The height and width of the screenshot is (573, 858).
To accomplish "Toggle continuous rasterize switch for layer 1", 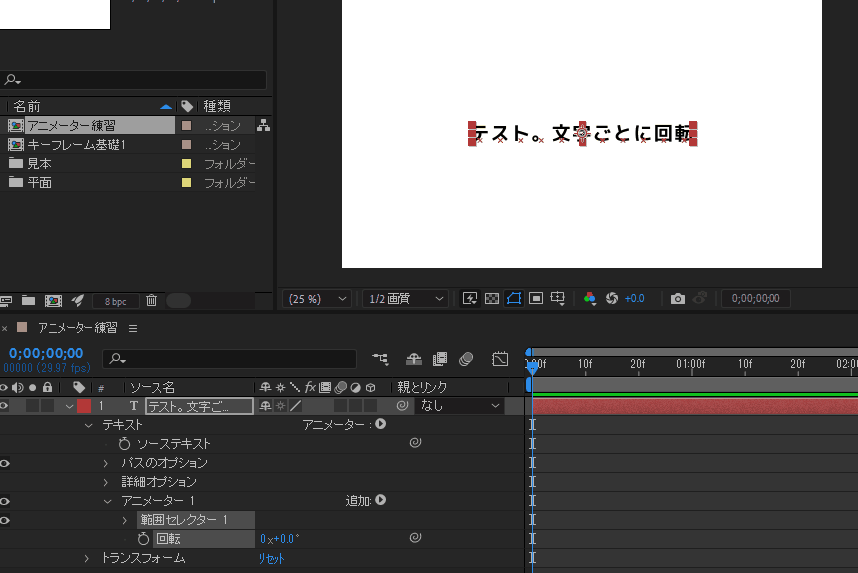I will click(280, 406).
